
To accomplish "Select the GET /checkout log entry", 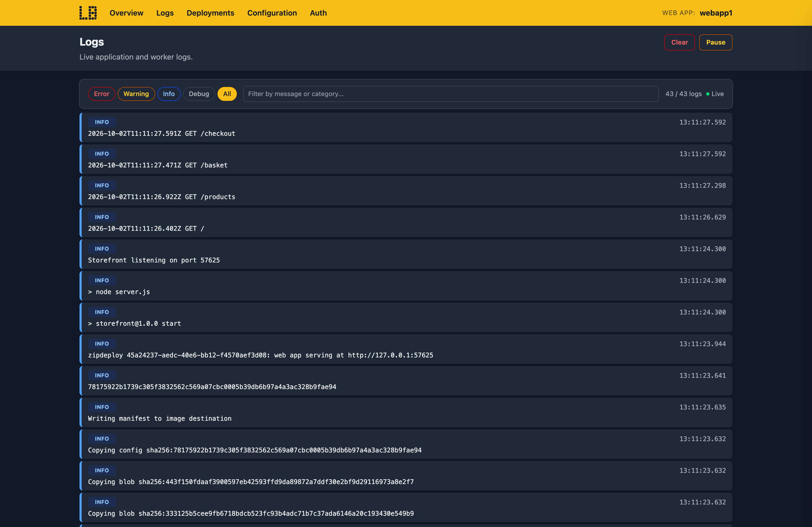I will pos(406,127).
